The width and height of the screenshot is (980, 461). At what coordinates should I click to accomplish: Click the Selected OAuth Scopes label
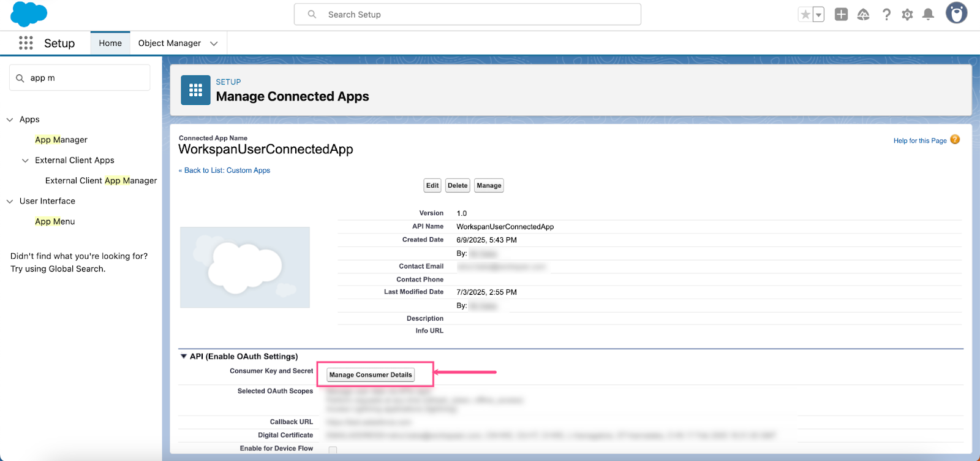tap(275, 391)
